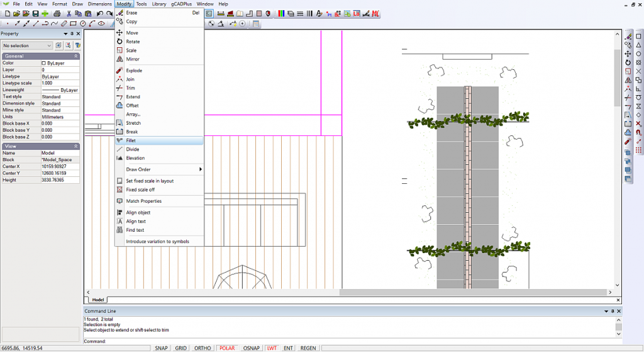Viewport: 644px width, 352px height.
Task: Click the Cut scissors icon
Action: click(x=69, y=14)
